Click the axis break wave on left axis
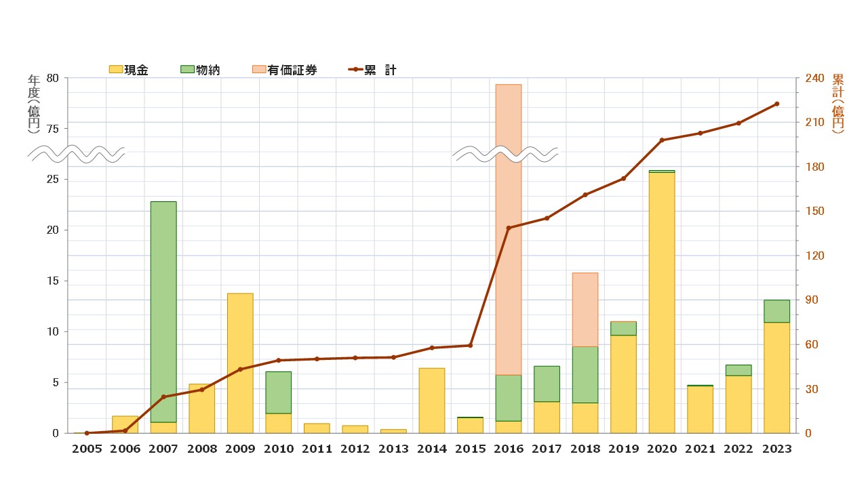This screenshot has height=488, width=868. pyautogui.click(x=76, y=154)
